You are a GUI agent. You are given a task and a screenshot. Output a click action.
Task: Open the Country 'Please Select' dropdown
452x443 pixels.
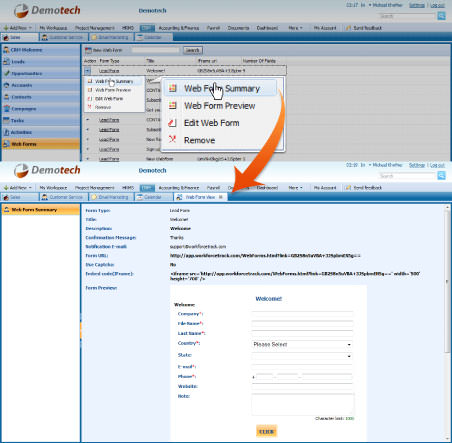coord(302,344)
